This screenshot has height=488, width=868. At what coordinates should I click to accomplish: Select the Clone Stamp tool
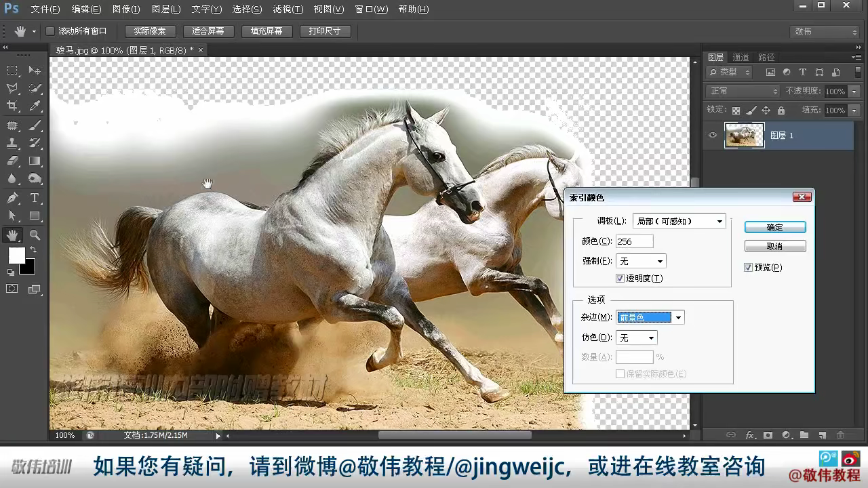point(12,143)
